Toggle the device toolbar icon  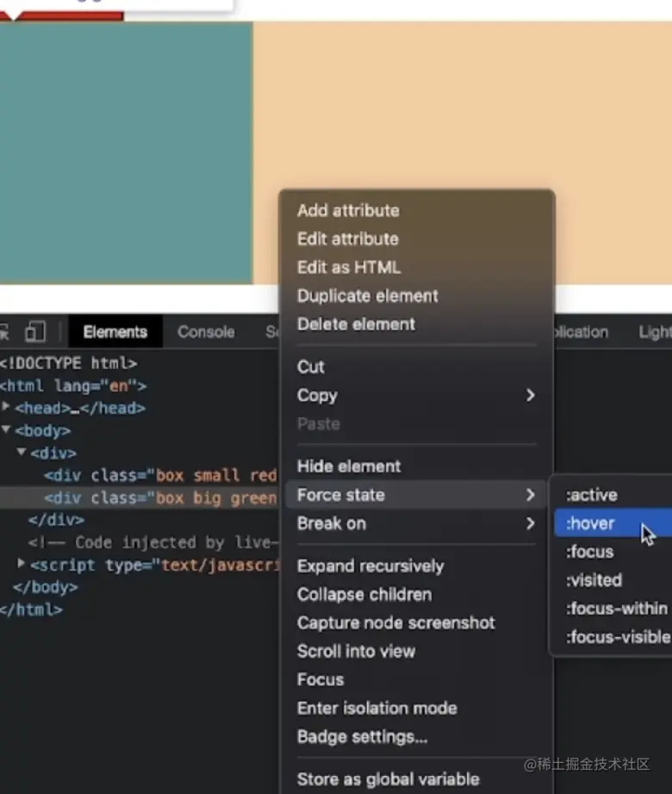pos(35,332)
